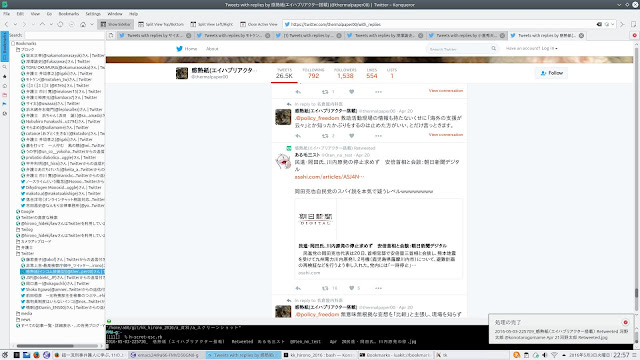Viewport: 640px width, 360px height.
Task: Open the Edit menu
Action: pyautogui.click(x=20, y=14)
